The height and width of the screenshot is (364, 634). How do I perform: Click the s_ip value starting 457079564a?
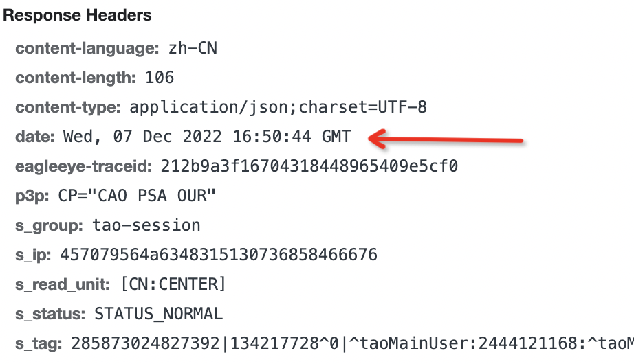pos(219,255)
